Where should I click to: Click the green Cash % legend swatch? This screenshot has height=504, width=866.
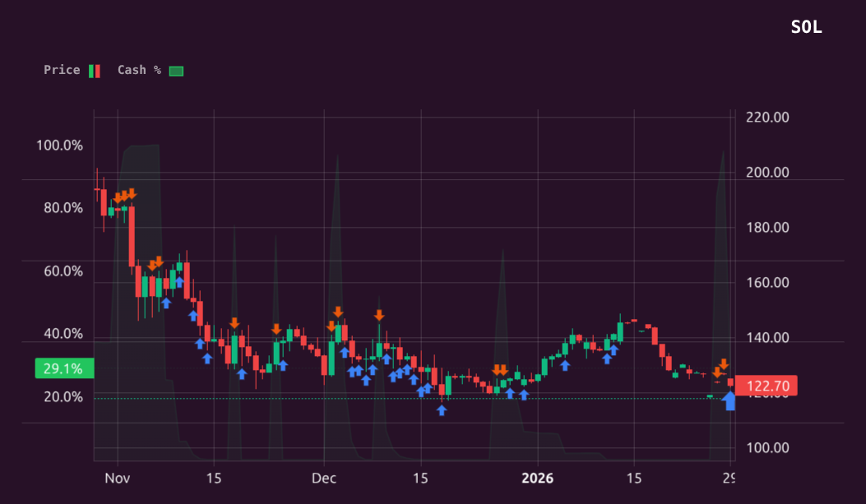[176, 71]
